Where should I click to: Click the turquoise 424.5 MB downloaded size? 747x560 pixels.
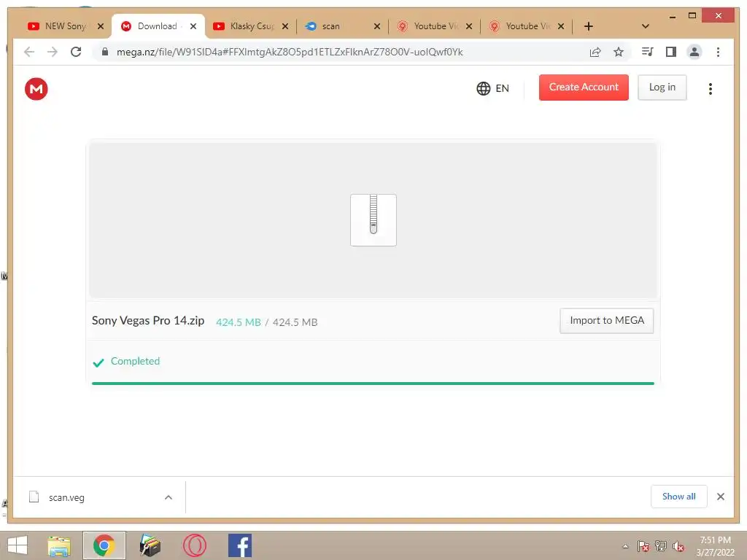pyautogui.click(x=239, y=322)
